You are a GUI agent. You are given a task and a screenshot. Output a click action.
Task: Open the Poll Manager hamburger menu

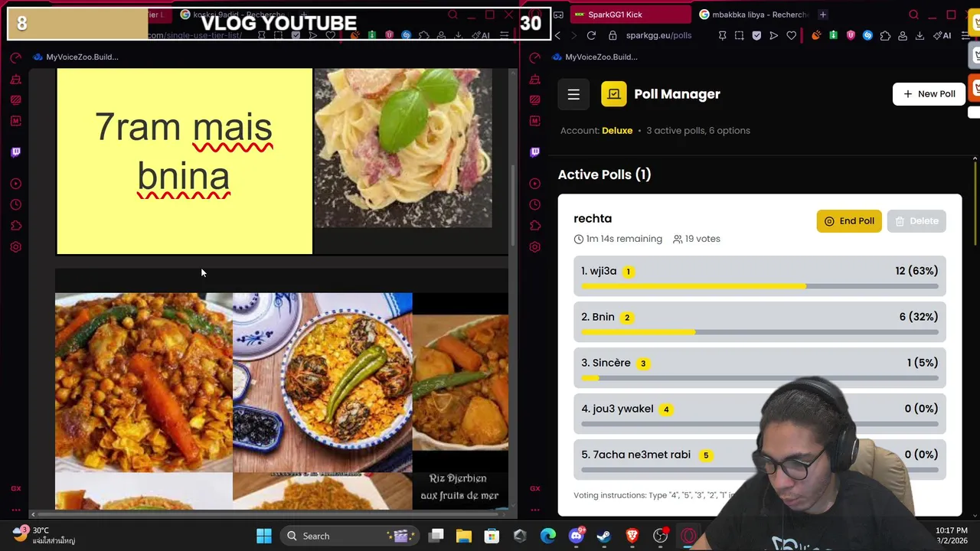573,94
